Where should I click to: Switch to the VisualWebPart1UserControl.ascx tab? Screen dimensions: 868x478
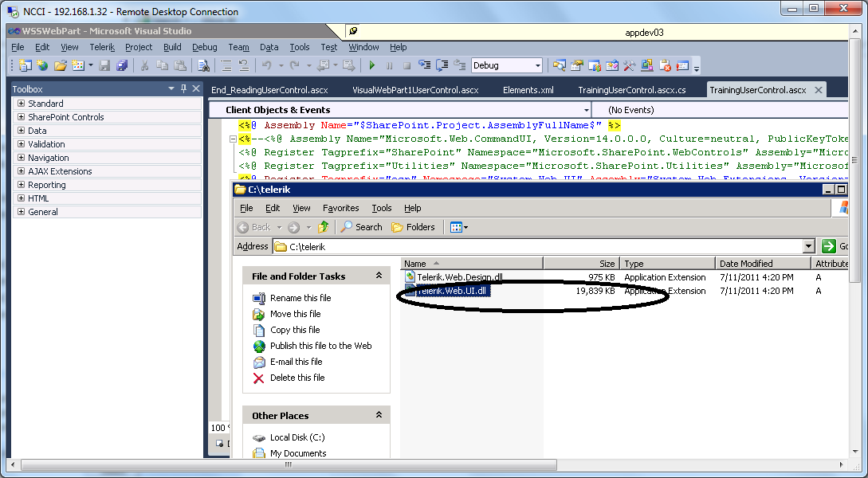tap(415, 89)
